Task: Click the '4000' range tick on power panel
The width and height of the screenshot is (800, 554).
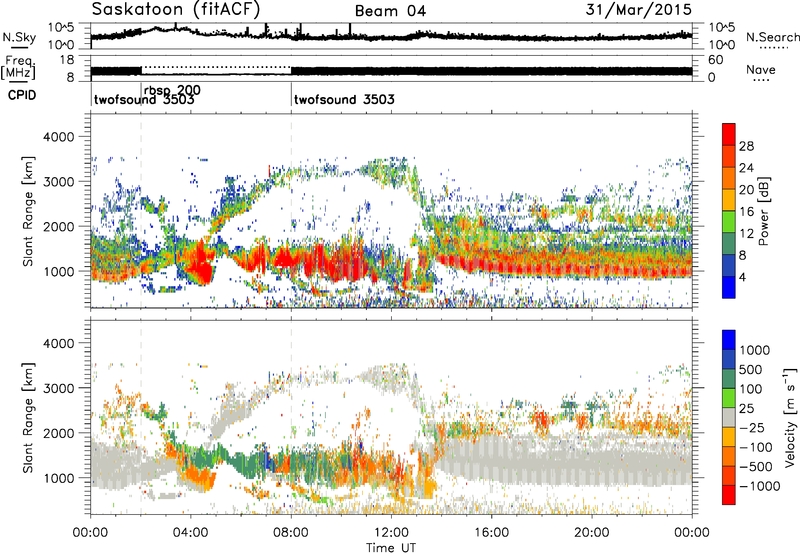Action: pos(58,137)
